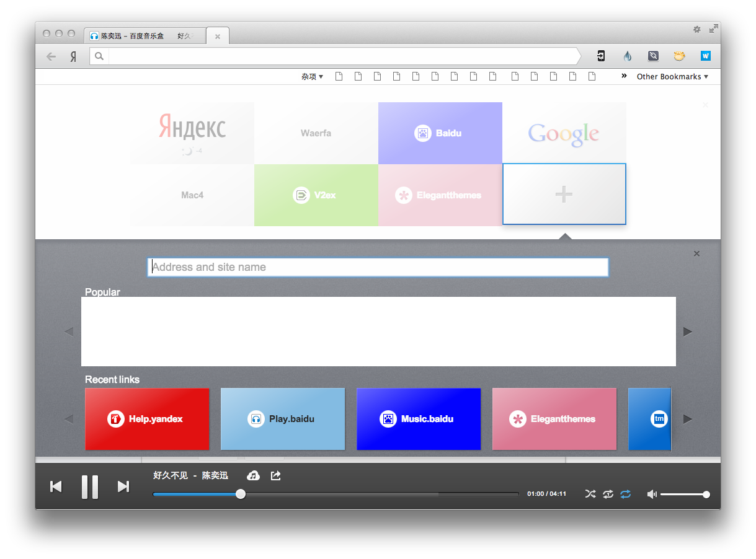The image size is (756, 559).
Task: Focus the 'Address and site name' field
Action: point(378,267)
